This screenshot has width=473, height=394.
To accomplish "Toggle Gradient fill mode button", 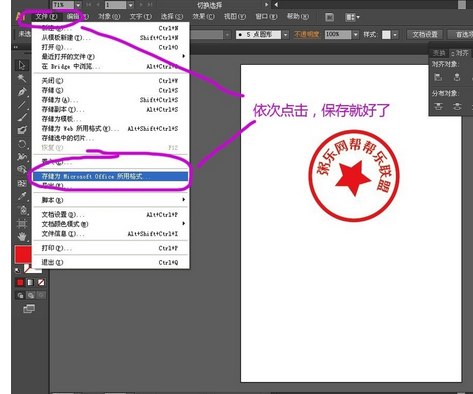I will click(x=30, y=282).
